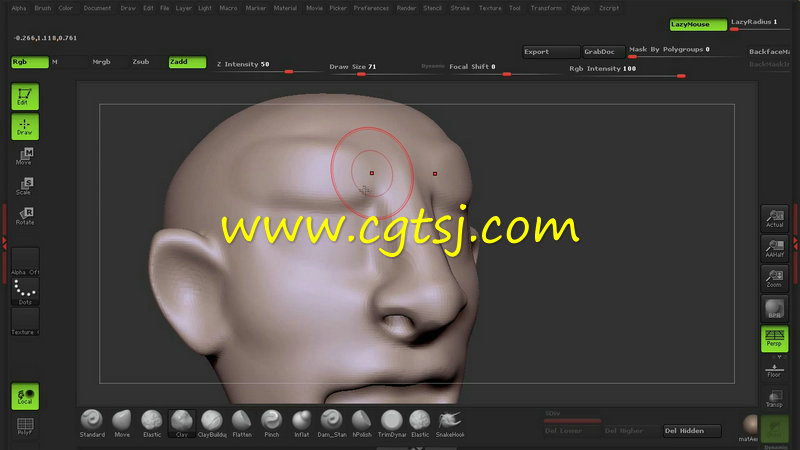Pick the SnakeHook brush
Image resolution: width=800 pixels, height=450 pixels.
[450, 421]
